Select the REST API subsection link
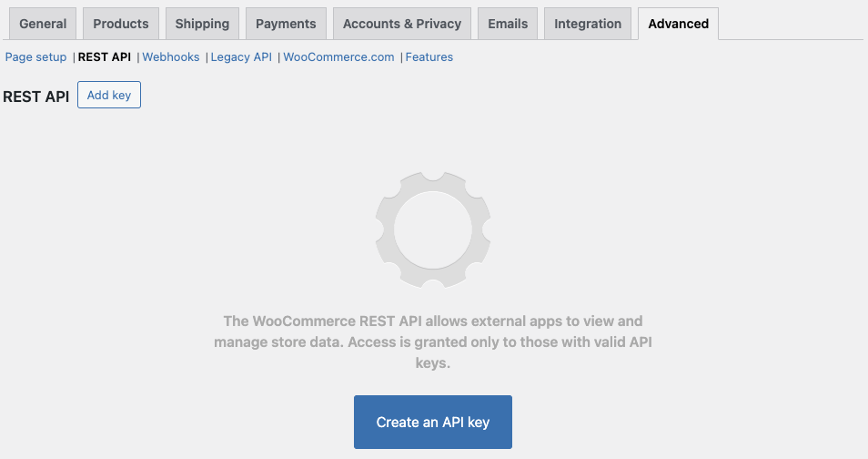The width and height of the screenshot is (868, 459). (105, 56)
